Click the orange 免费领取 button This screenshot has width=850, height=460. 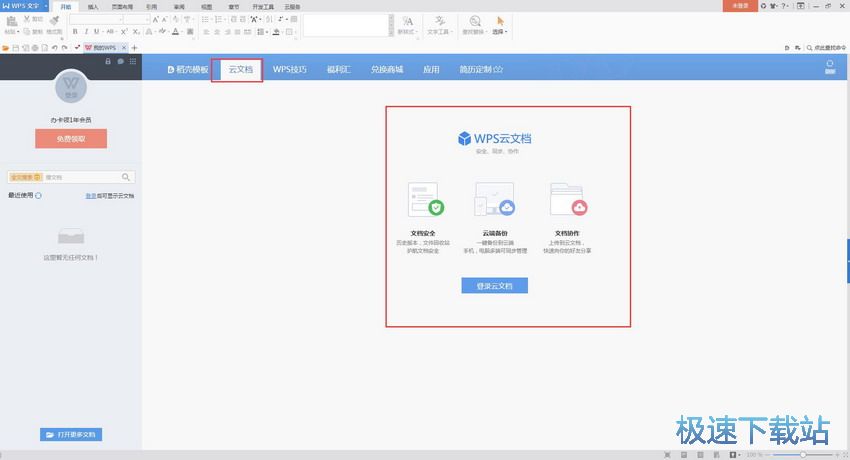point(71,139)
